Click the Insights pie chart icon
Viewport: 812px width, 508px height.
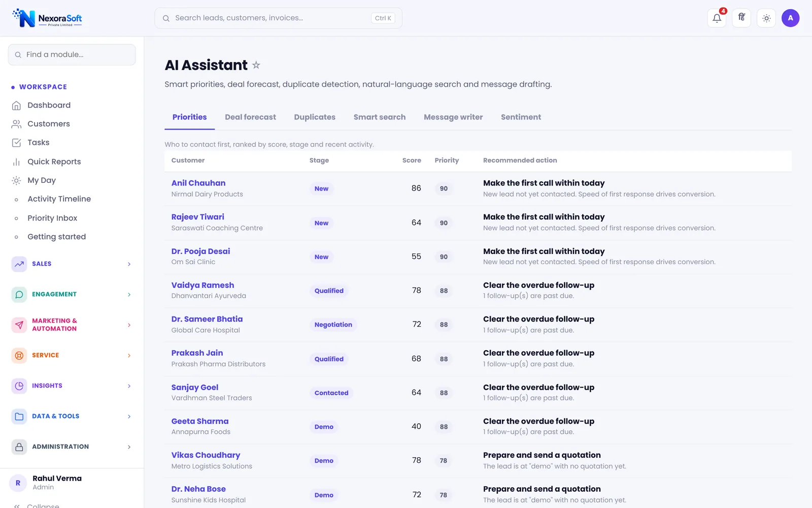pyautogui.click(x=19, y=386)
